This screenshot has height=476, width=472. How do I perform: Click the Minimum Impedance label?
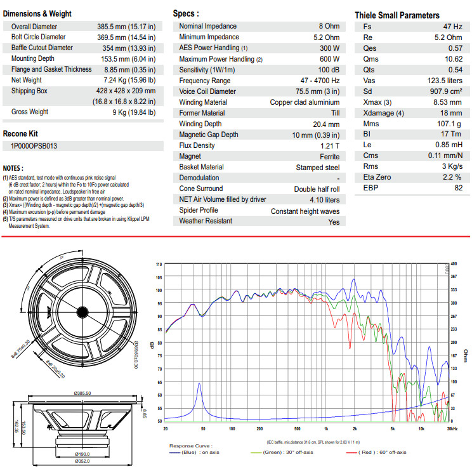209,37
